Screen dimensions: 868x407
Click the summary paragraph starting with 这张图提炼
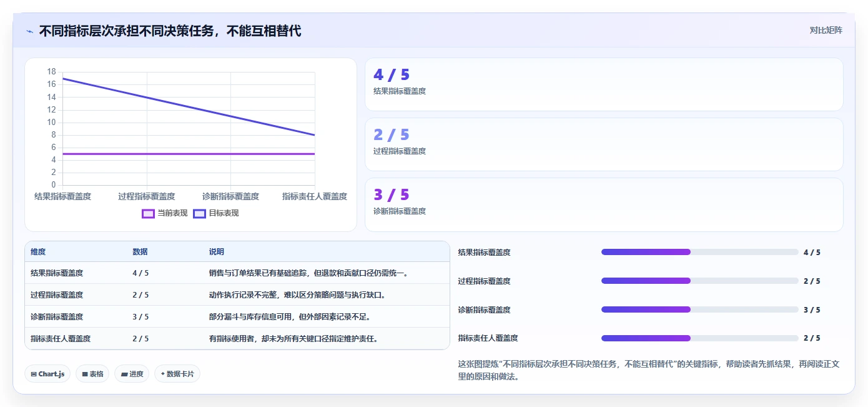pos(649,370)
